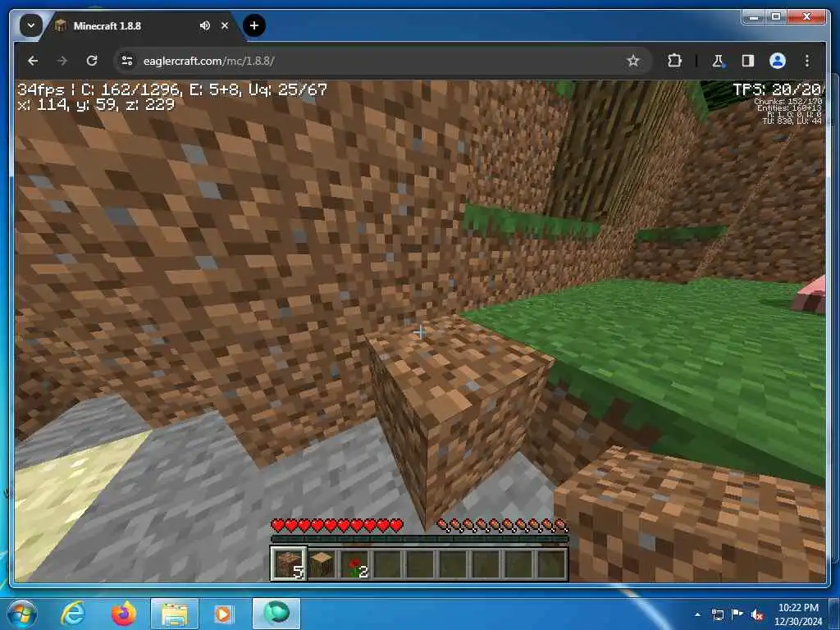Select the oak log hotbar slot
The height and width of the screenshot is (630, 840).
322,564
